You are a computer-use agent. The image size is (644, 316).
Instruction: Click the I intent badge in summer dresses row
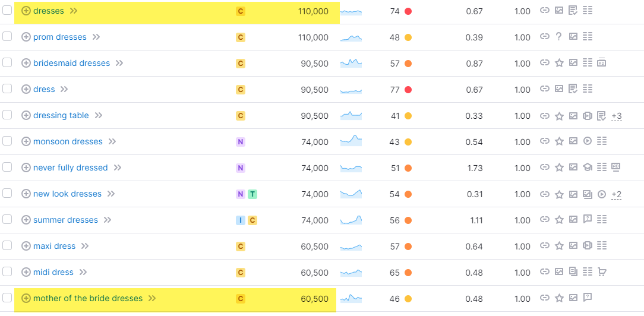241,220
